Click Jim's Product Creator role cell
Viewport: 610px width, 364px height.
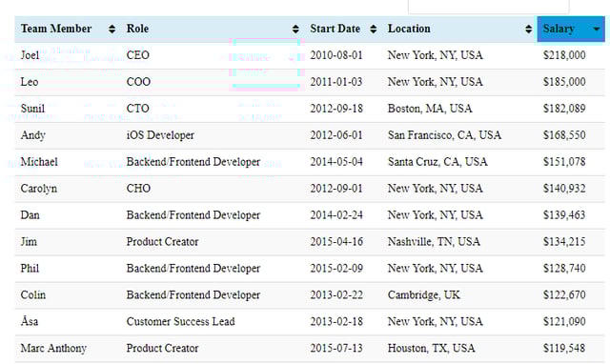click(162, 242)
